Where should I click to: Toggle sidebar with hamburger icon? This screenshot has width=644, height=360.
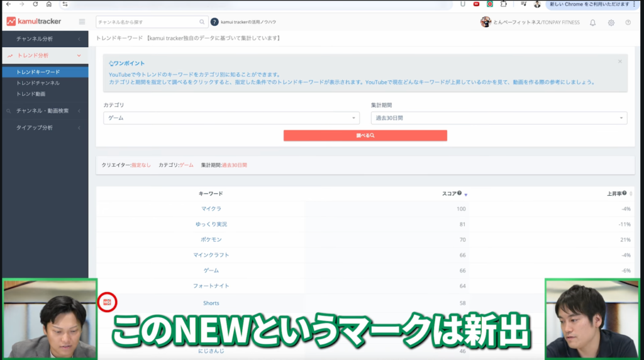pyautogui.click(x=82, y=22)
